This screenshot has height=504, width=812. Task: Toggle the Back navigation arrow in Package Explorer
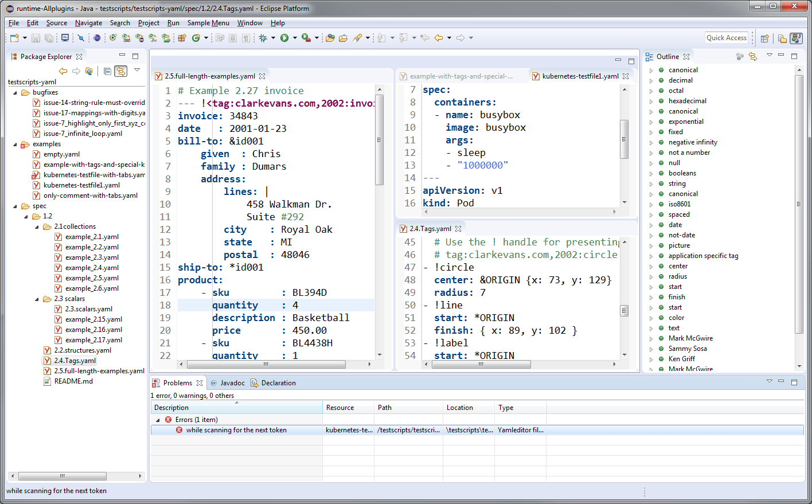[x=63, y=71]
